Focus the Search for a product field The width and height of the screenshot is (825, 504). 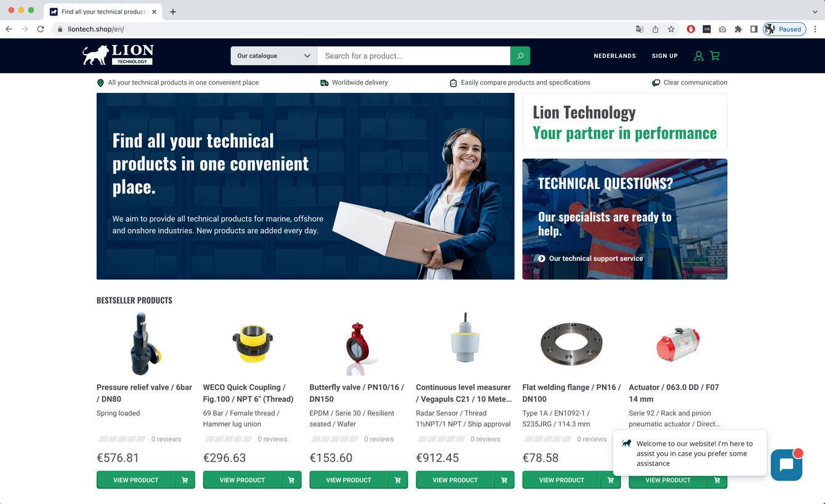[414, 56]
